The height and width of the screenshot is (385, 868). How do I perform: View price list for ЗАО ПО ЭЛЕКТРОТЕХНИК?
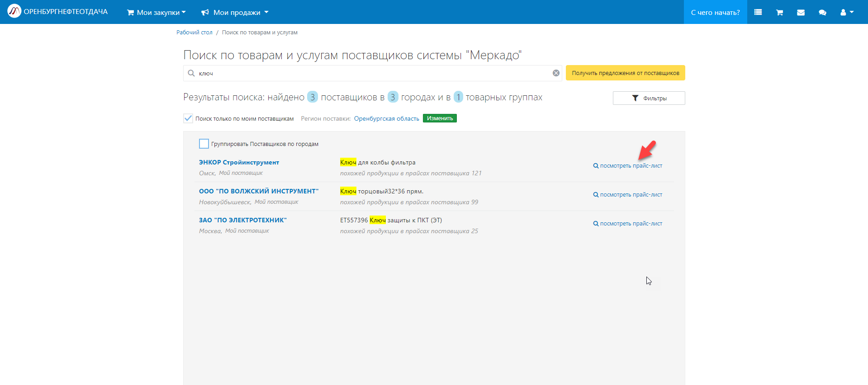pyautogui.click(x=628, y=224)
